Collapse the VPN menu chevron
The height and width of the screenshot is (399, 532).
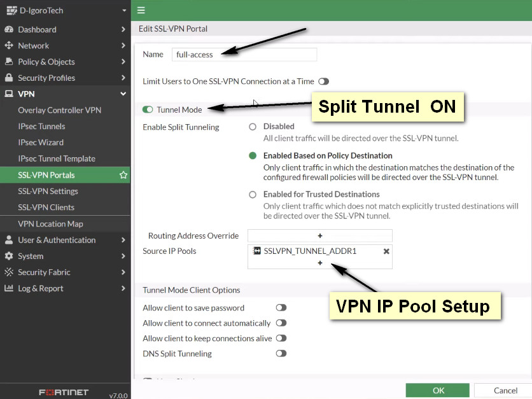point(123,94)
